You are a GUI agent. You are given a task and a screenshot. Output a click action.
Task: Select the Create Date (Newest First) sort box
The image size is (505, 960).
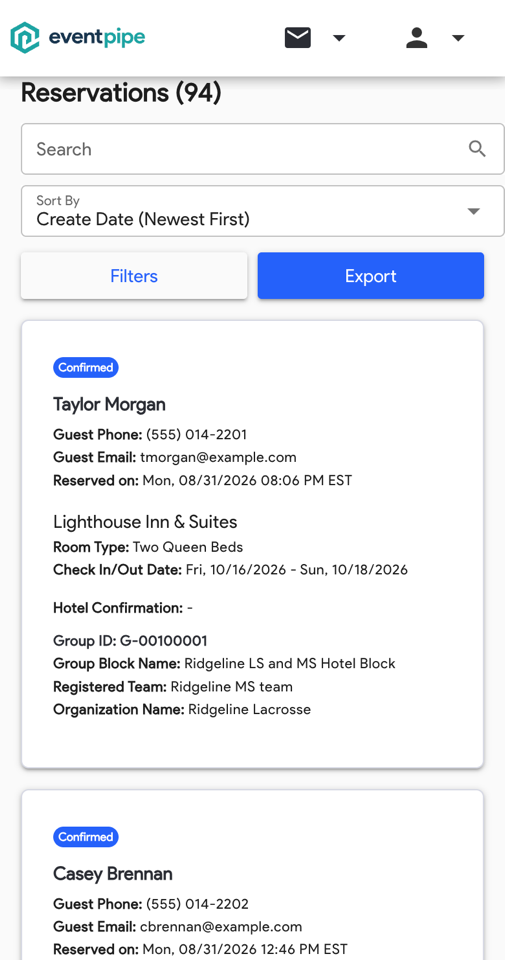pos(263,211)
